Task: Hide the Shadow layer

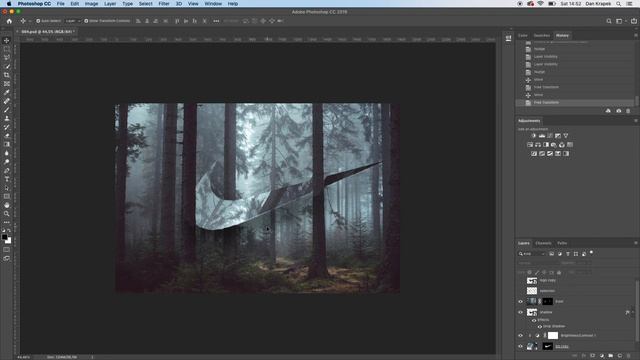Action: pos(520,312)
